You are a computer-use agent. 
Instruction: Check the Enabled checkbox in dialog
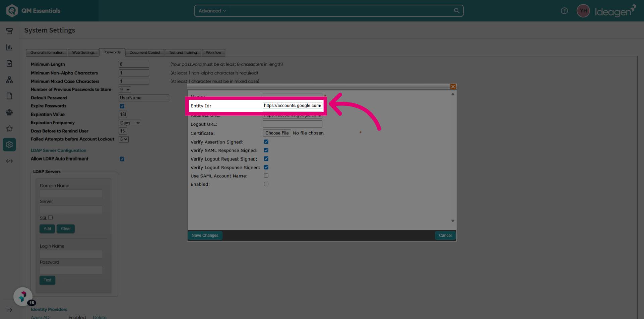tap(266, 184)
